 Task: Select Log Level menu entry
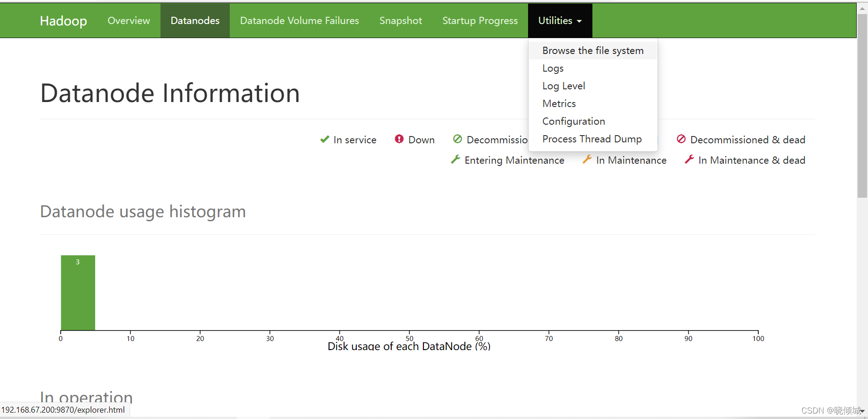593,86
